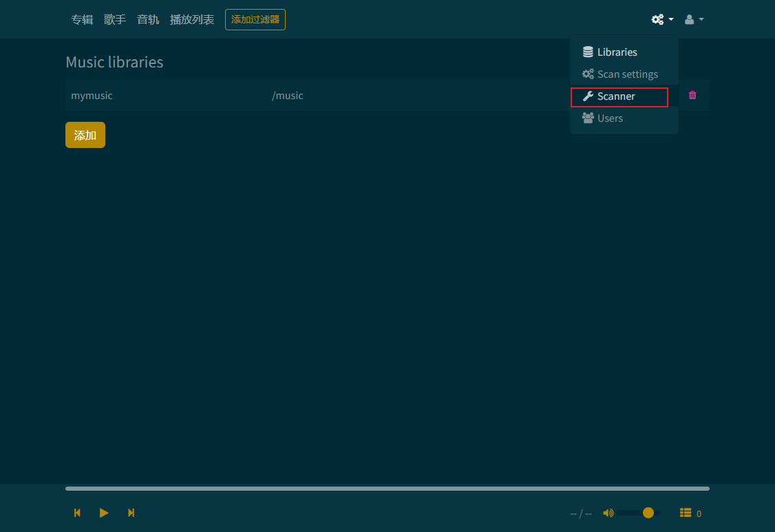
Task: Open Scan settings from the menu
Action: coord(624,74)
